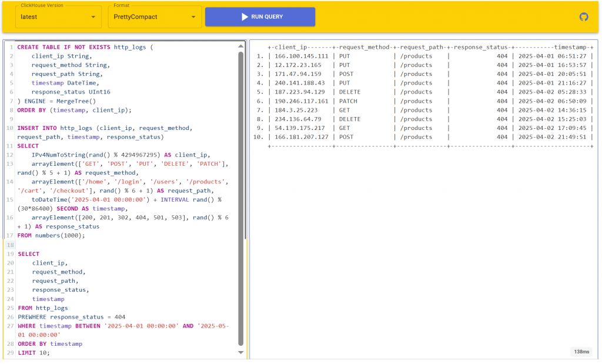Click the 'FROM numbers(1000);' line
The height and width of the screenshot is (364, 602).
point(51,235)
